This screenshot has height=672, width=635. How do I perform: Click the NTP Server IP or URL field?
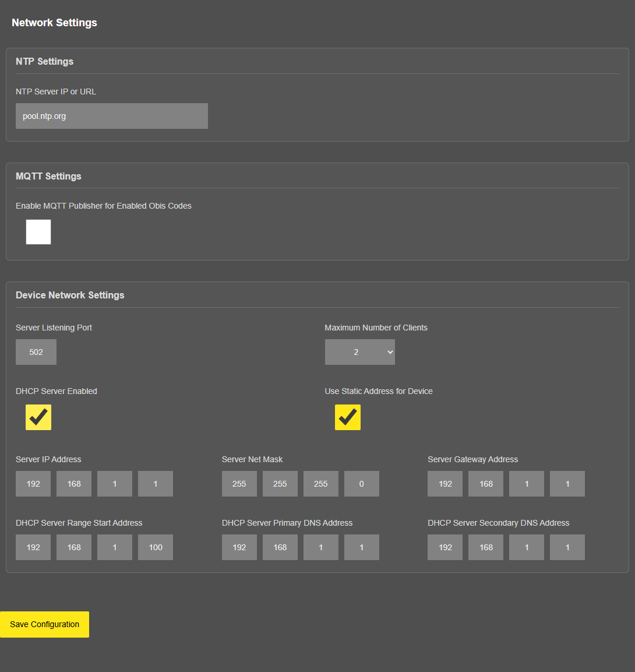tap(112, 116)
